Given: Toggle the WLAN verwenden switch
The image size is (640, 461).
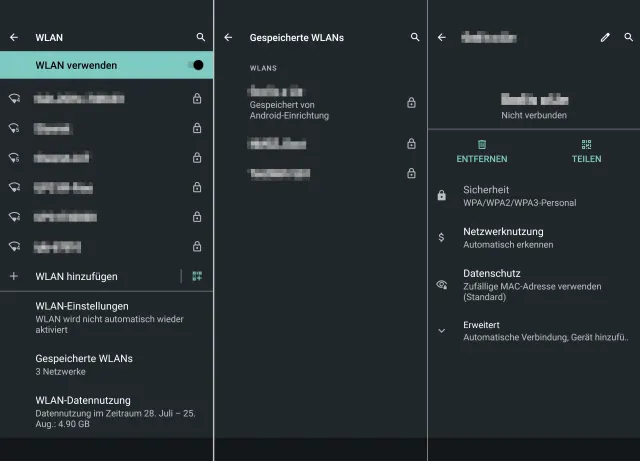Looking at the screenshot, I should 196,65.
